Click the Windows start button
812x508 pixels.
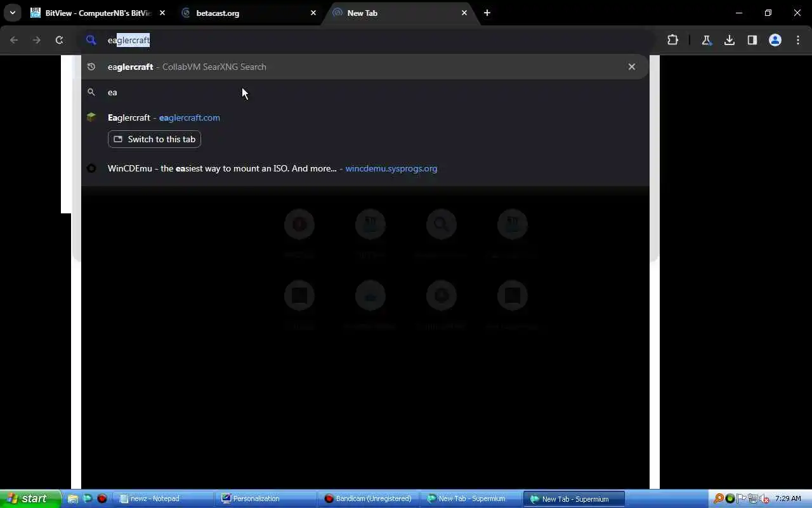(30, 498)
